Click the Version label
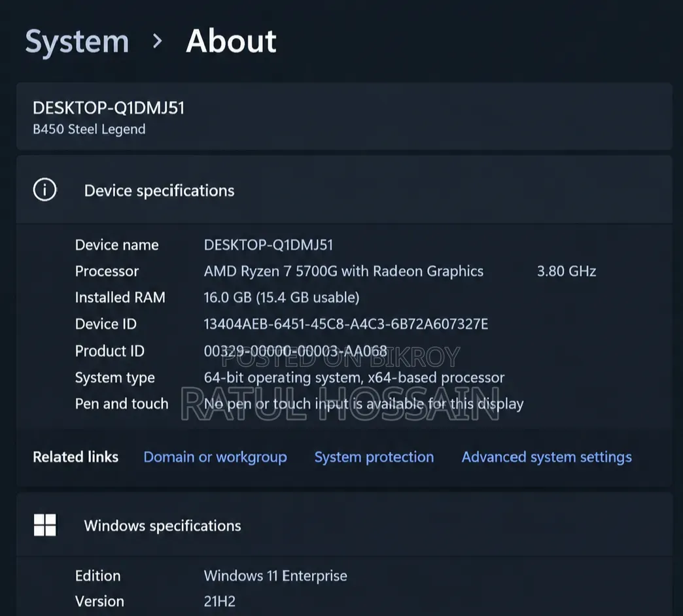 pos(99,601)
